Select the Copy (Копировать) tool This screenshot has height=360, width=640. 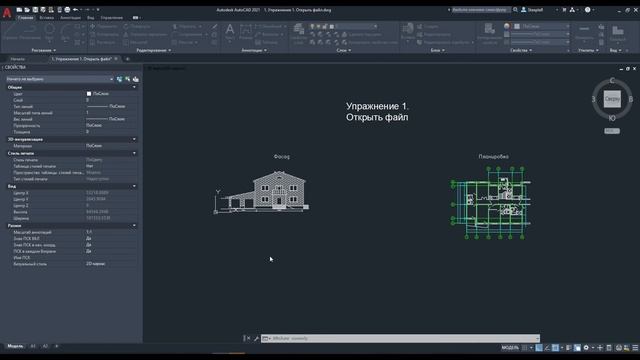tap(104, 34)
